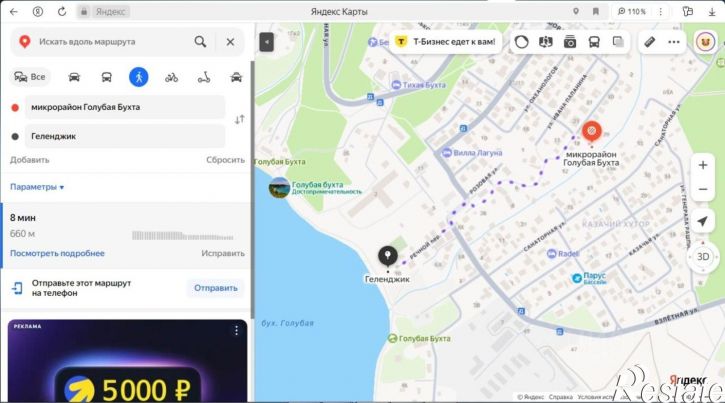Send route to phone via Отправить
The image size is (725, 403).
point(215,288)
